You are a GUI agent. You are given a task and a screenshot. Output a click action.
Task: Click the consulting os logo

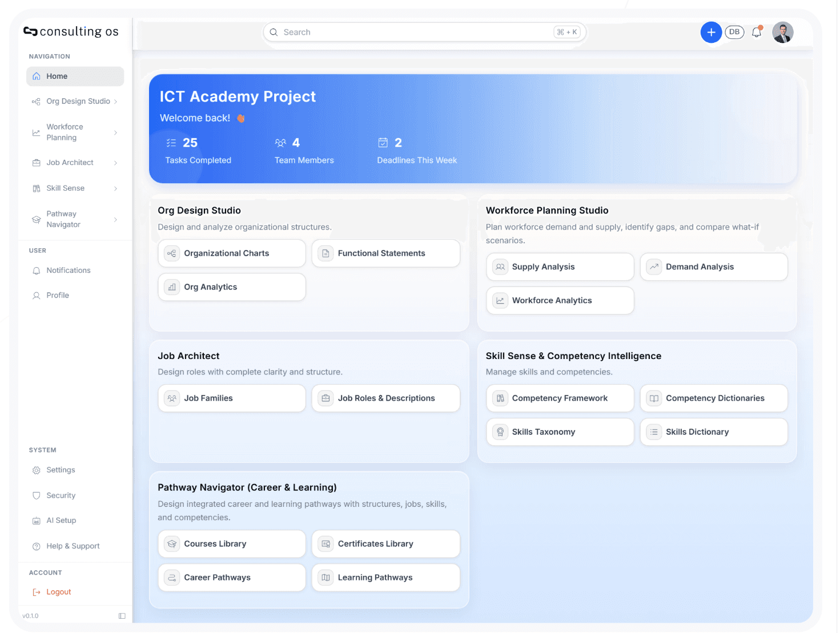(x=71, y=31)
